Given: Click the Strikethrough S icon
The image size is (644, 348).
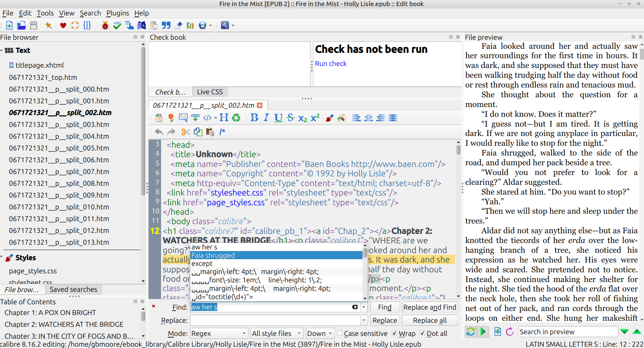Looking at the screenshot, I should [291, 118].
